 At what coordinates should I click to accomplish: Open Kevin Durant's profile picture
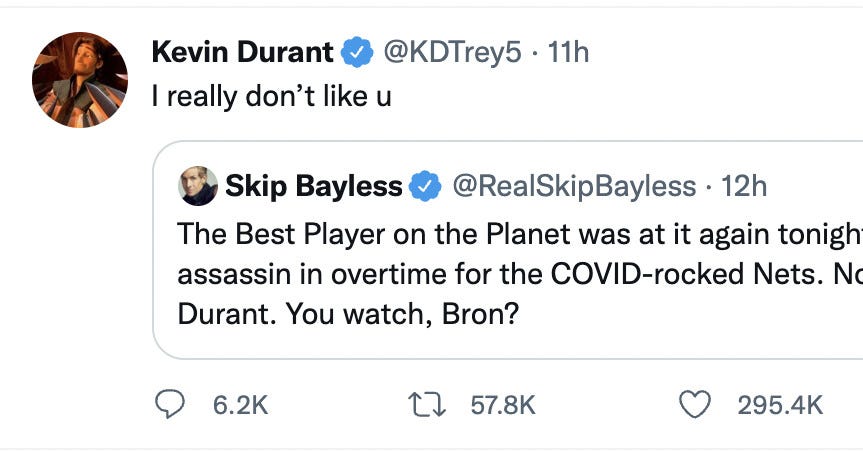(x=80, y=80)
